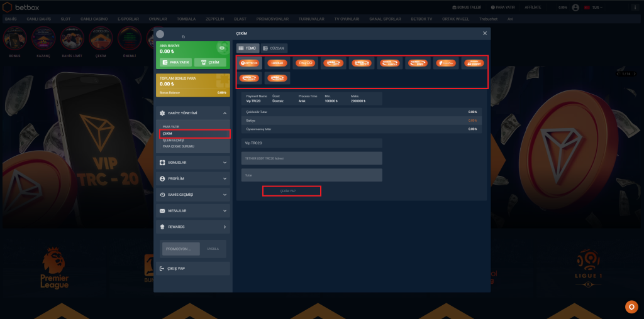644x319 pixels.
Task: Open the SANAL SPORLAR menu
Action: [385, 19]
